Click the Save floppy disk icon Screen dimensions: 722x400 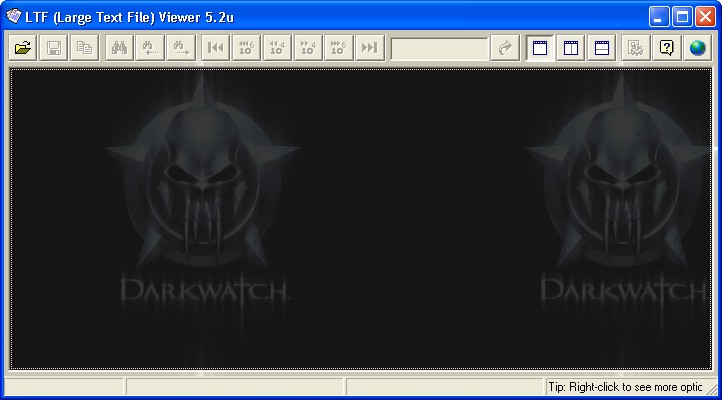53,47
